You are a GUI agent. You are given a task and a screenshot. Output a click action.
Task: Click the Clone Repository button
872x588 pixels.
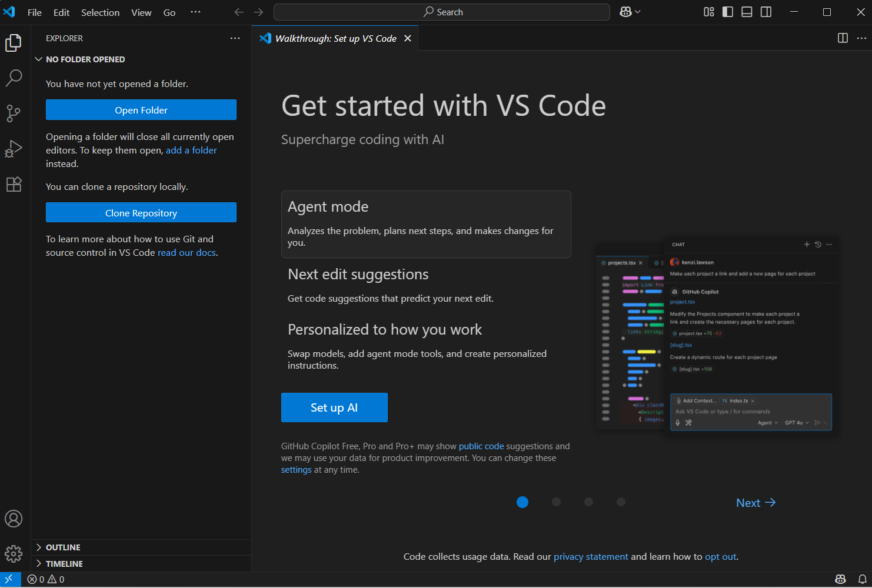(141, 213)
